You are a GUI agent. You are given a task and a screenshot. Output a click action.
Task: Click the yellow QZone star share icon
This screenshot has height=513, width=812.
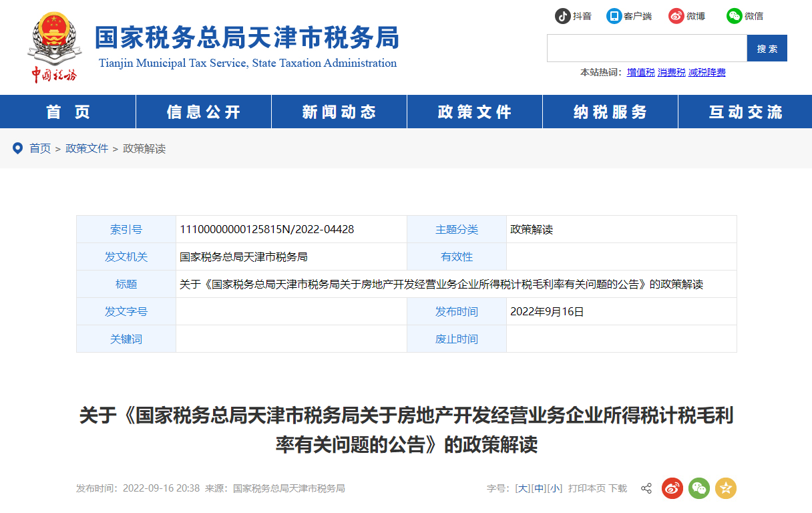(725, 488)
